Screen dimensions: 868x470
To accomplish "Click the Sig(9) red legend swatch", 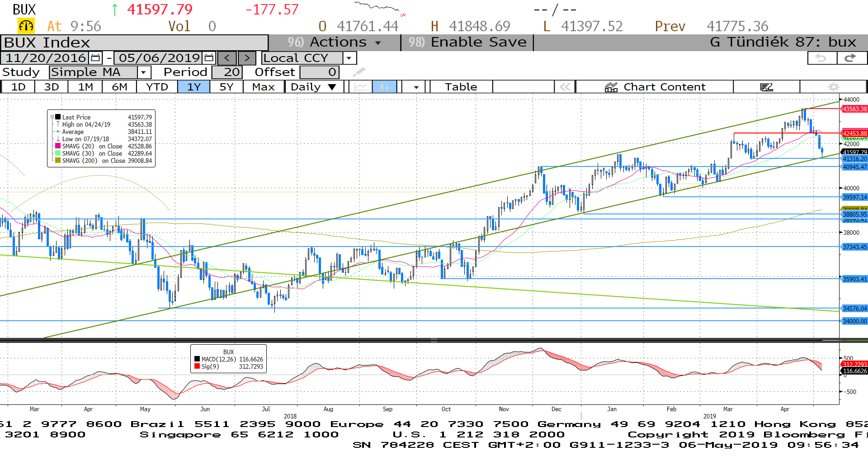I will [x=197, y=366].
